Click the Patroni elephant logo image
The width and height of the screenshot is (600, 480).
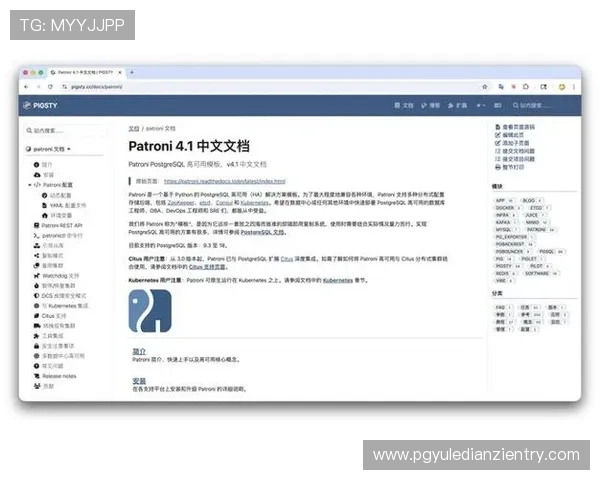pyautogui.click(x=150, y=310)
